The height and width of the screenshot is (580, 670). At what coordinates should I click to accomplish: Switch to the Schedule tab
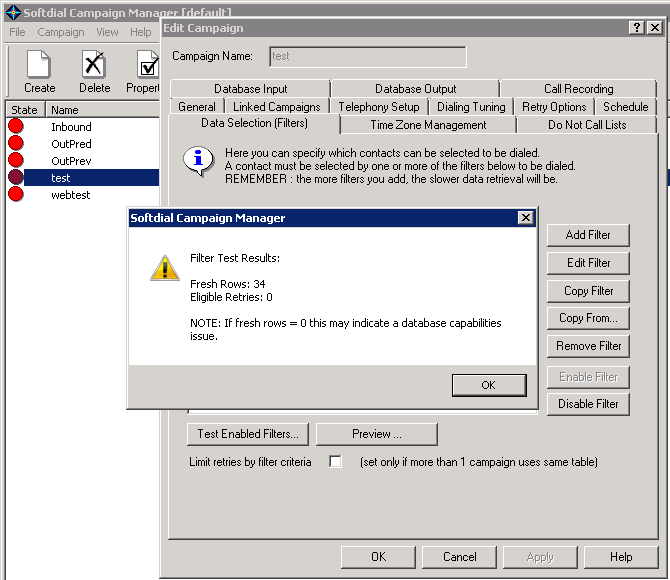[626, 106]
